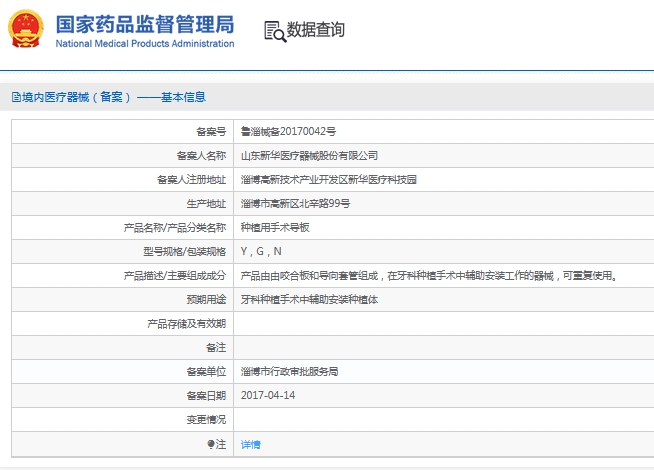
Task: Open the 数据查询 heading
Action: pyautogui.click(x=315, y=30)
